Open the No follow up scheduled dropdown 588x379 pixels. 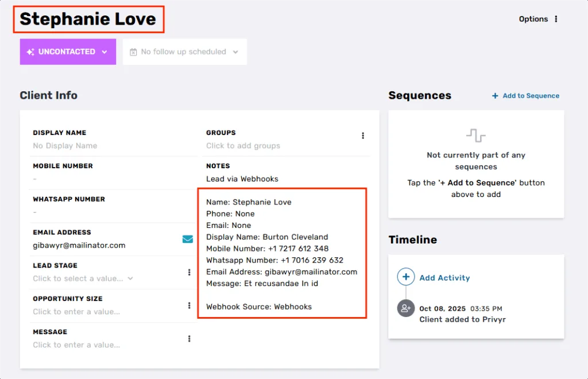point(184,52)
